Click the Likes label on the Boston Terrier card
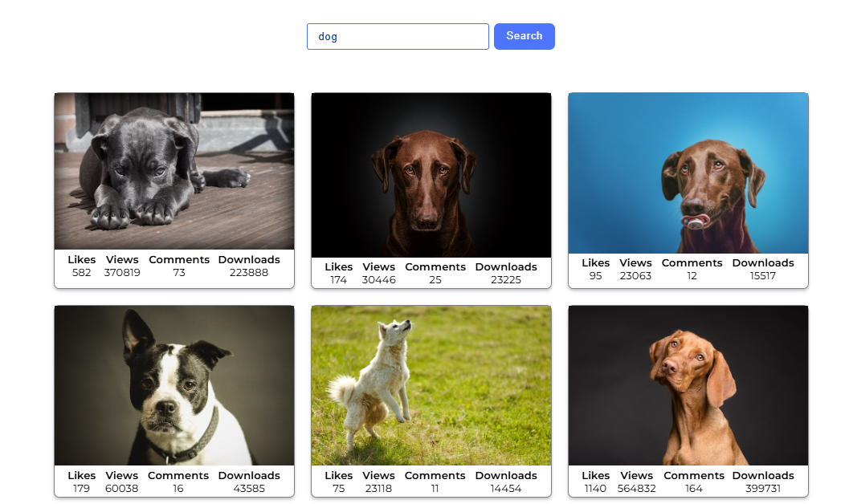The image size is (849, 504). (81, 475)
